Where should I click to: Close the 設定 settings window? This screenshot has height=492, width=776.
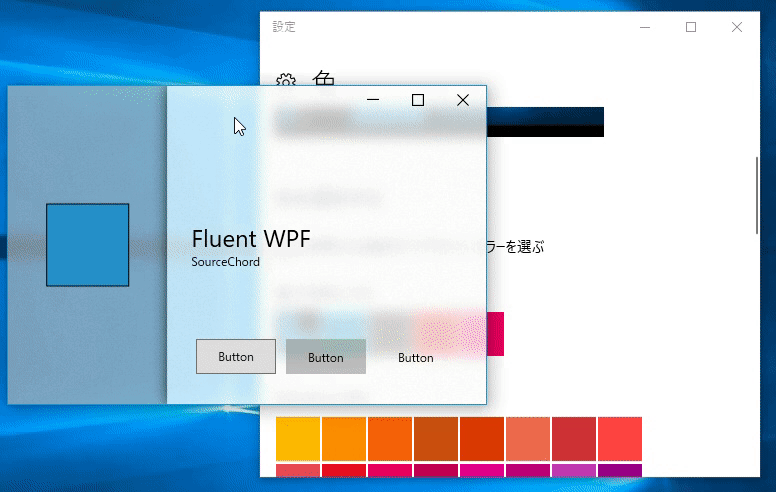[737, 27]
